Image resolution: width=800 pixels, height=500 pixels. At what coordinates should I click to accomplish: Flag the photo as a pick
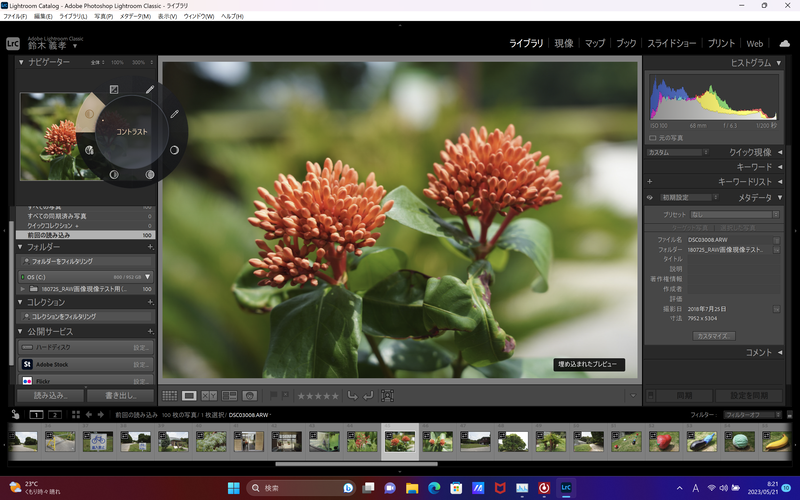tap(273, 395)
